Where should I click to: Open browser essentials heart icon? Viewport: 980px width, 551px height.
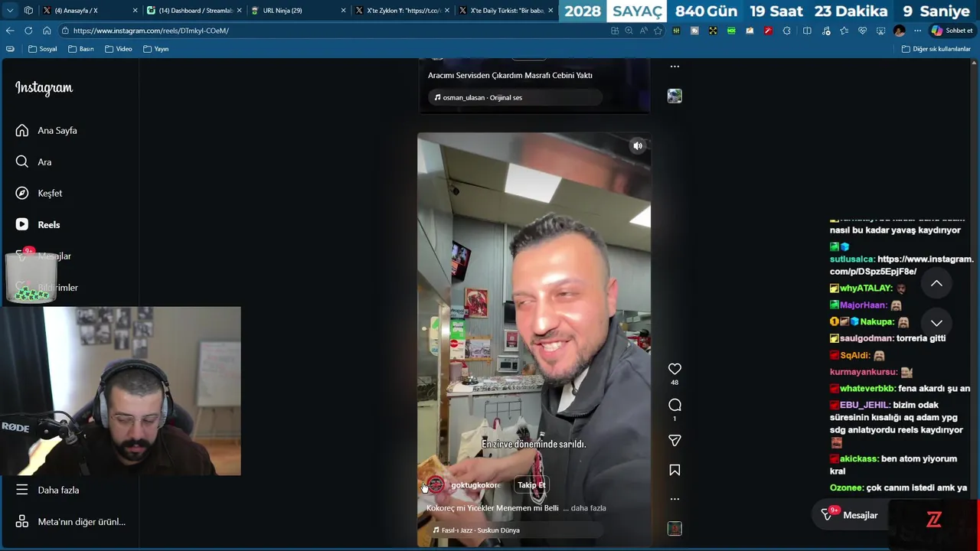pyautogui.click(x=862, y=31)
